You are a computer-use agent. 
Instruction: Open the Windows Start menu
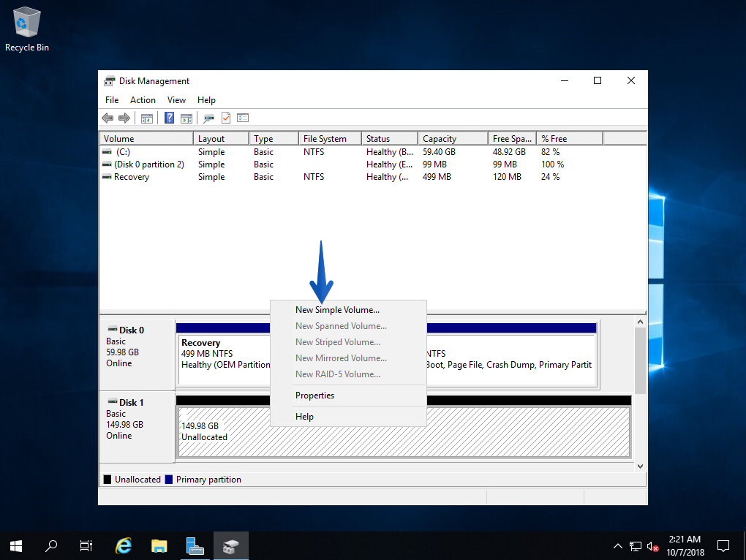15,545
